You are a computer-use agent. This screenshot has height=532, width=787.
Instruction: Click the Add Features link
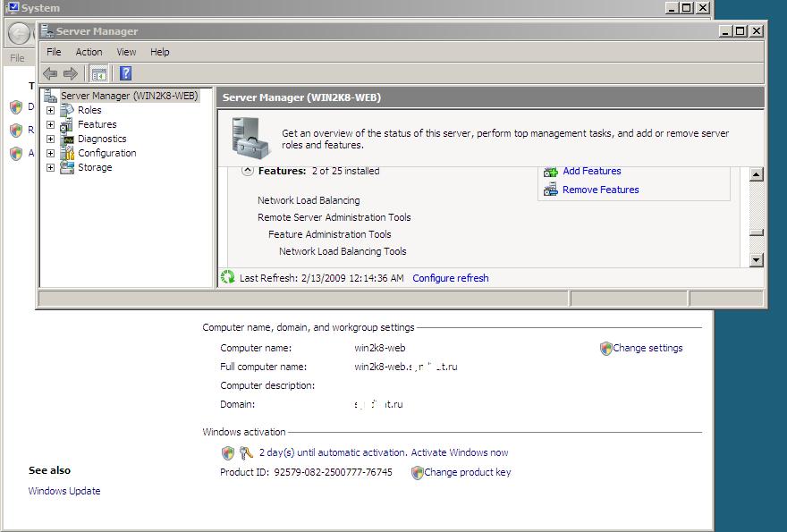coord(592,171)
